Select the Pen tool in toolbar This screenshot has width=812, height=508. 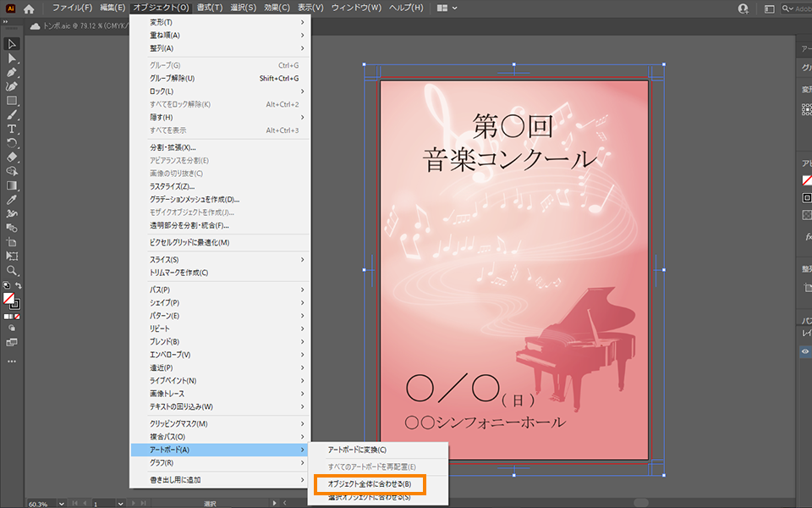pos(12,72)
